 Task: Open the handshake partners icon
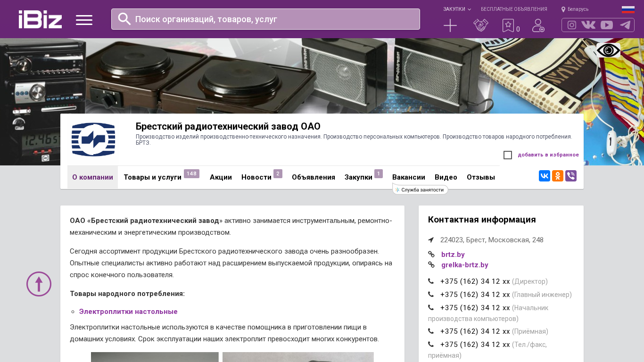coord(481,25)
